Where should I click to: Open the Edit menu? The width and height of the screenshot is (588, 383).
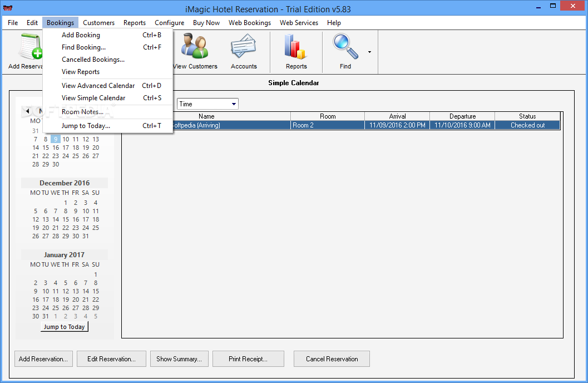coord(32,22)
